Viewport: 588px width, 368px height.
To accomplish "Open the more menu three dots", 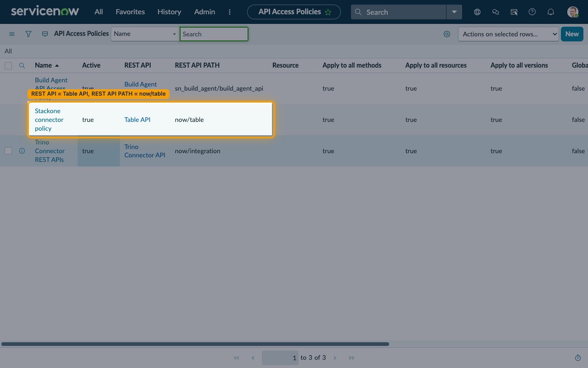I will click(x=230, y=12).
